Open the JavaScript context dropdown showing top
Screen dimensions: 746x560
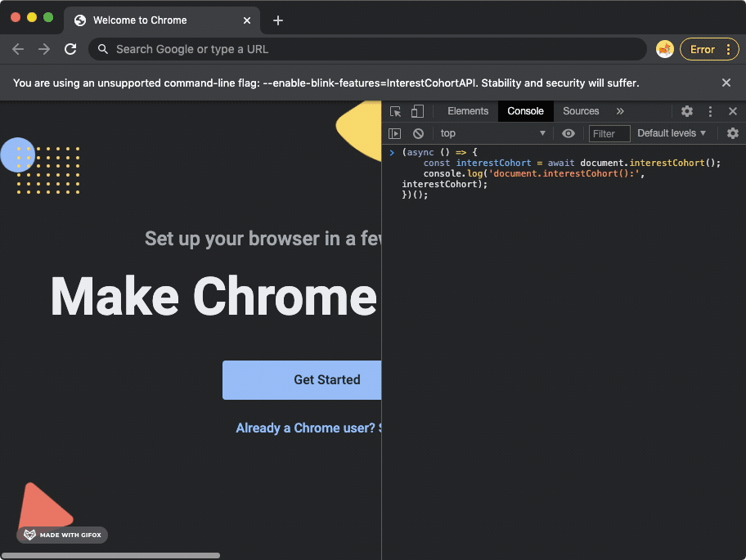(x=493, y=133)
